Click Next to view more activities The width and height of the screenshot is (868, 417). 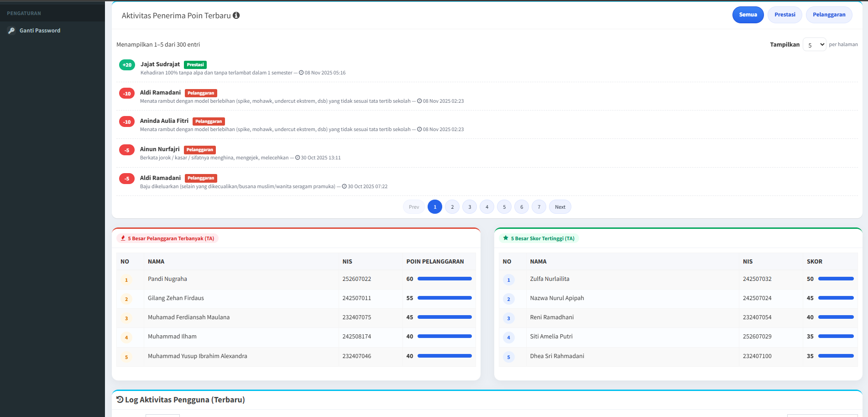click(560, 206)
